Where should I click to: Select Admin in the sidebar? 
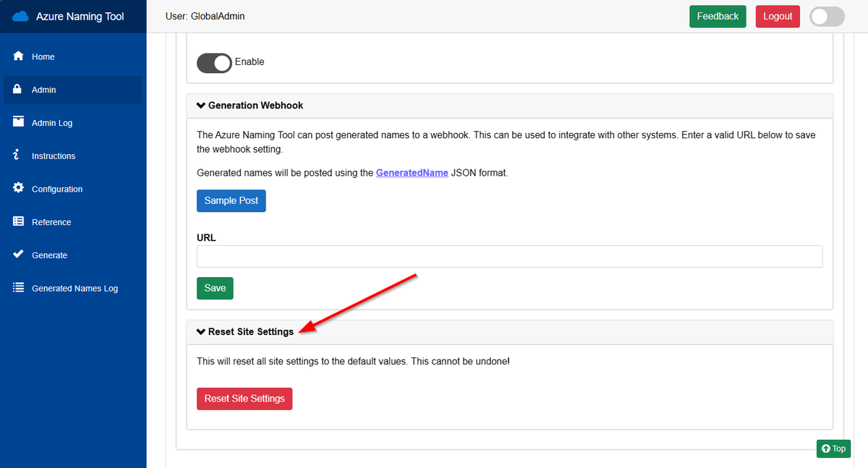click(x=72, y=90)
